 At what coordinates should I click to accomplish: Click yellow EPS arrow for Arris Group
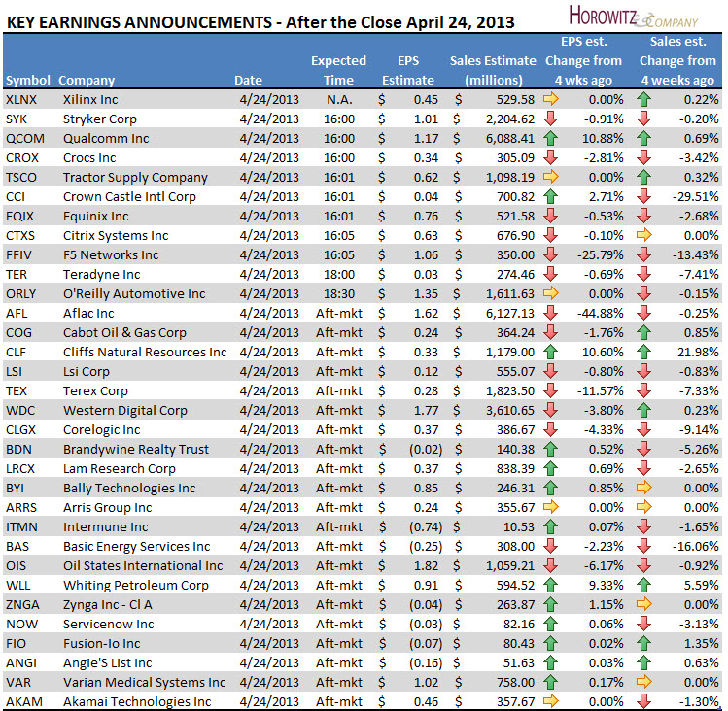(551, 507)
